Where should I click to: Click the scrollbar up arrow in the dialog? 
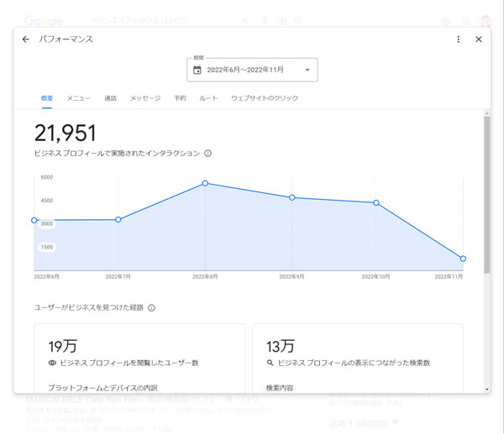pyautogui.click(x=487, y=113)
